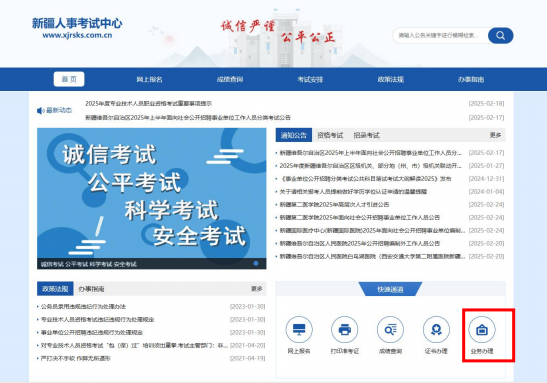
Task: Open notice 2025年度…区级机关…dated 2025-01-27
Action: click(370, 166)
